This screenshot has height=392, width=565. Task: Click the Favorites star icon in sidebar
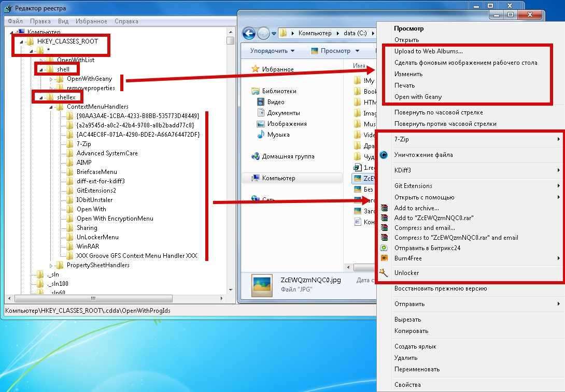click(x=256, y=69)
